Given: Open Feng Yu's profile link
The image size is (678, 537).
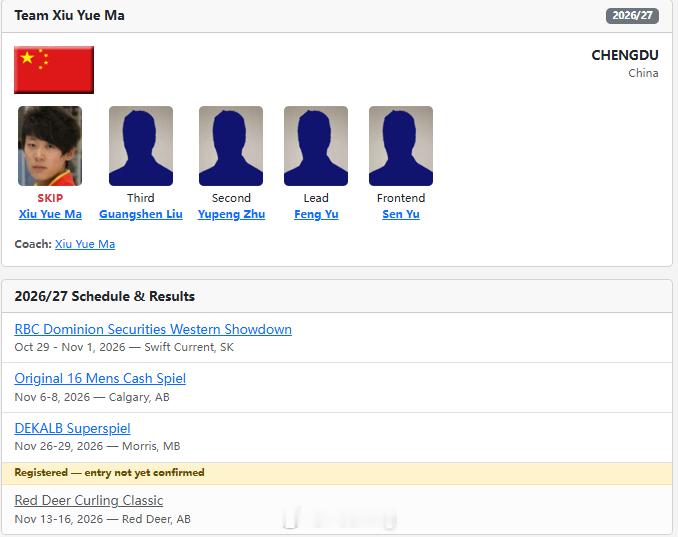Looking at the screenshot, I should [x=316, y=214].
